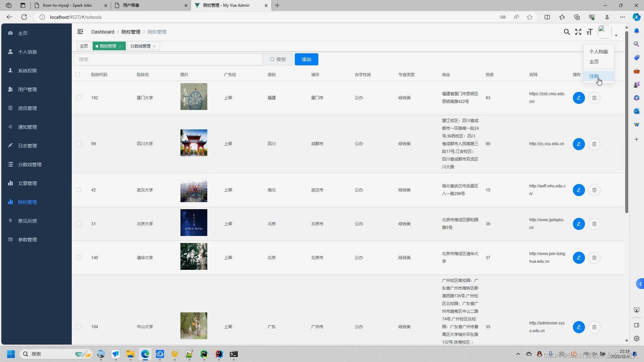Open the 用户管理 sidebar item
The image size is (644, 362).
(x=28, y=89)
